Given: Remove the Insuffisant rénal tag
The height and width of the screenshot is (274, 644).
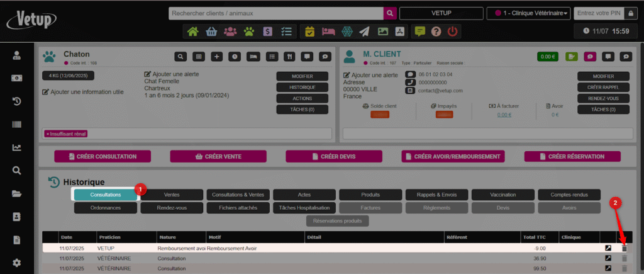Looking at the screenshot, I should pyautogui.click(x=48, y=134).
